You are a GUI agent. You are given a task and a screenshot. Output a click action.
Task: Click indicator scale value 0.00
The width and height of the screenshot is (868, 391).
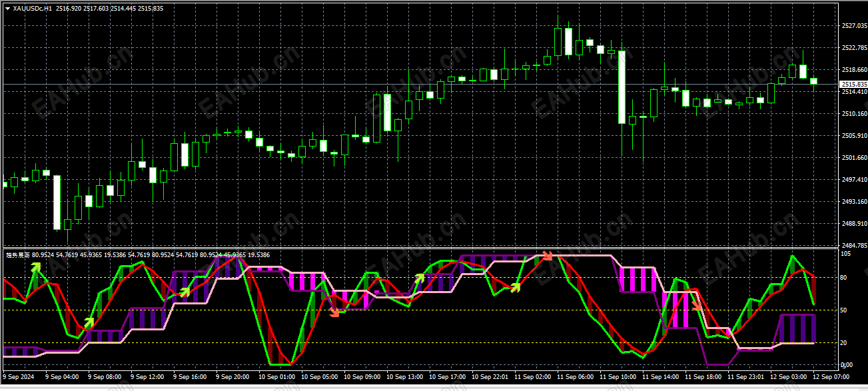(847, 365)
